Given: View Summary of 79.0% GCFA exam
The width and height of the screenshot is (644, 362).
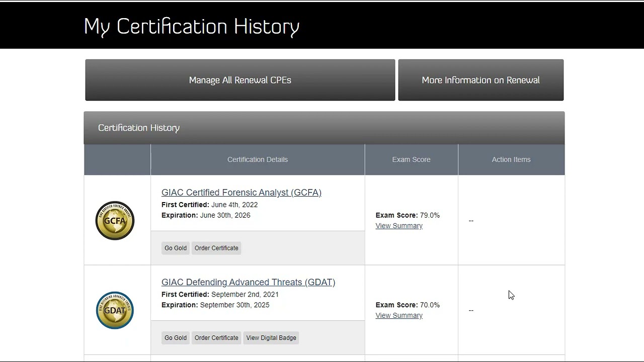Looking at the screenshot, I should [399, 226].
